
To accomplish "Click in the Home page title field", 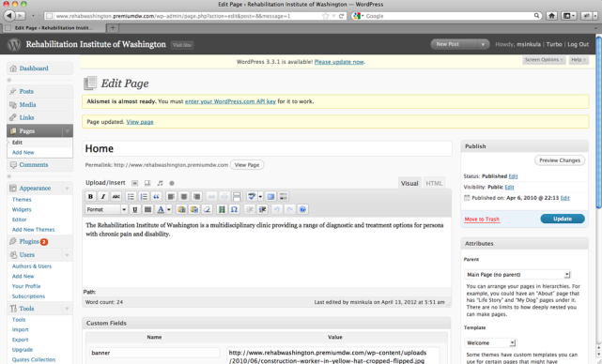I will [x=268, y=149].
